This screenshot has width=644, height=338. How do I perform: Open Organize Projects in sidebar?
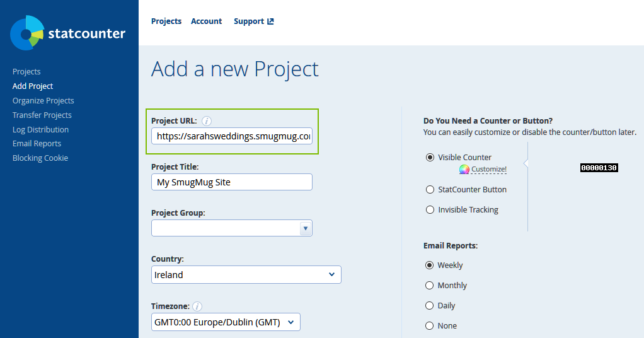point(43,101)
